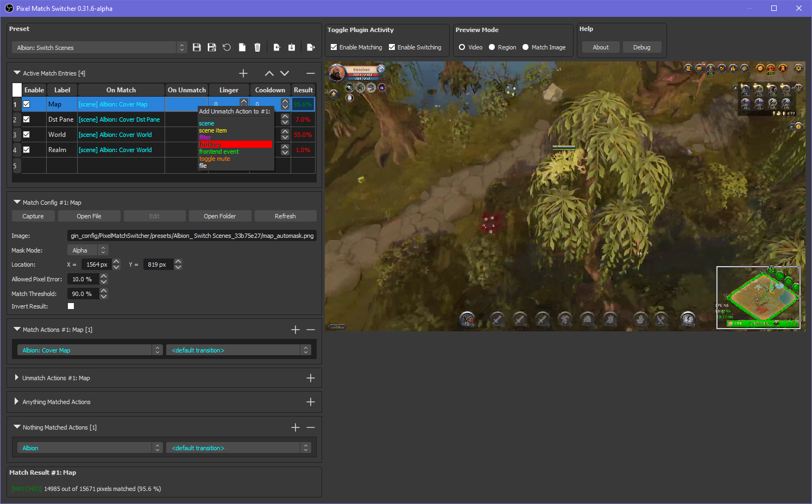Viewport: 812px width, 504px height.
Task: Toggle Enable Matching checkbox
Action: point(334,47)
